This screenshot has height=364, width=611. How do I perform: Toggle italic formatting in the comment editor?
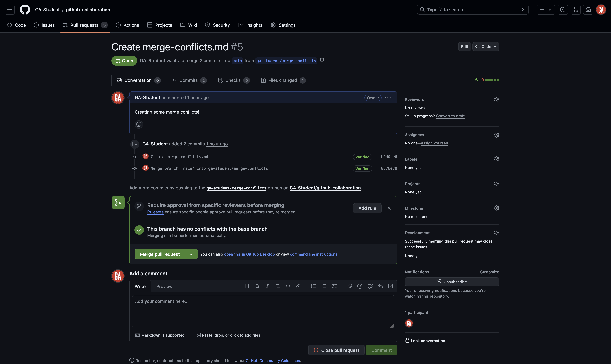pyautogui.click(x=267, y=286)
